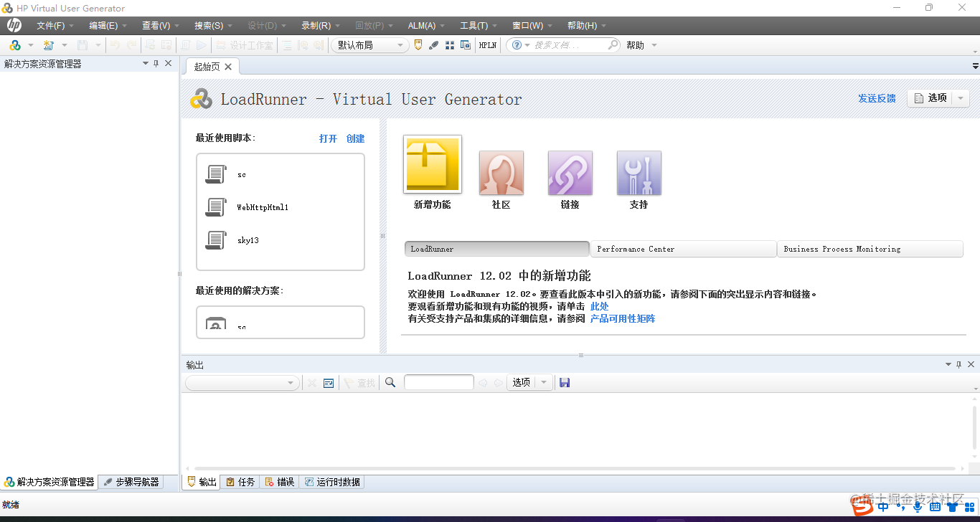Expand the 选项 dropdown in Output panel
This screenshot has height=522, width=980.
(543, 382)
